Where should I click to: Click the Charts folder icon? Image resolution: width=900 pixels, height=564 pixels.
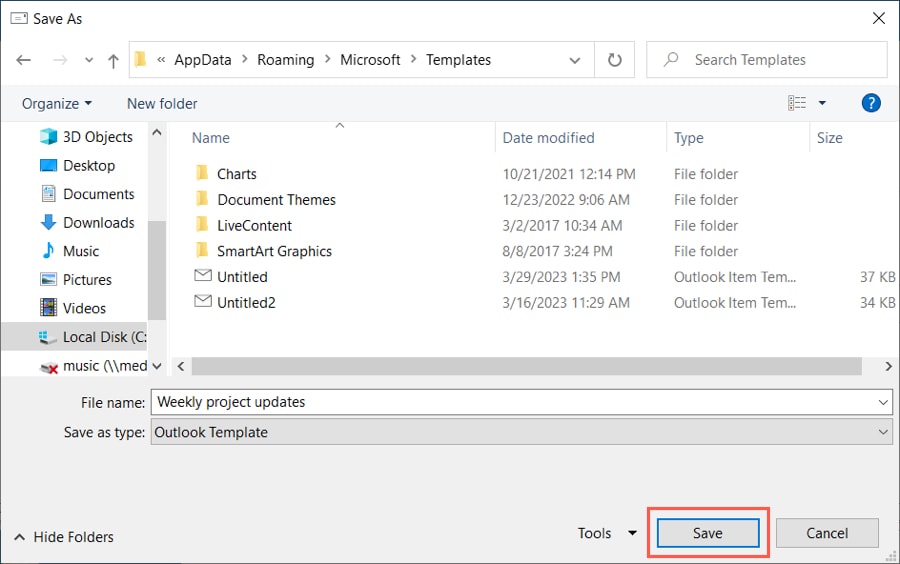(x=202, y=173)
